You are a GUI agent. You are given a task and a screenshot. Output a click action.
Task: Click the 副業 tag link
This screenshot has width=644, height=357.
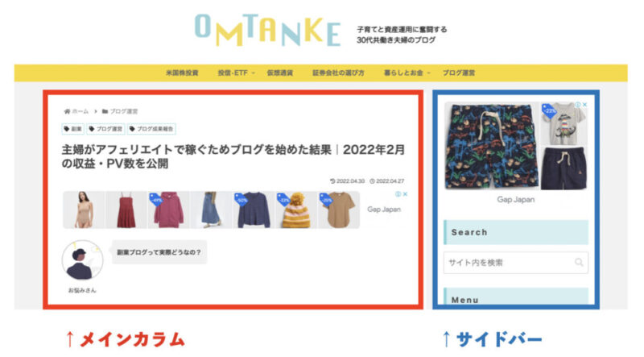72,129
